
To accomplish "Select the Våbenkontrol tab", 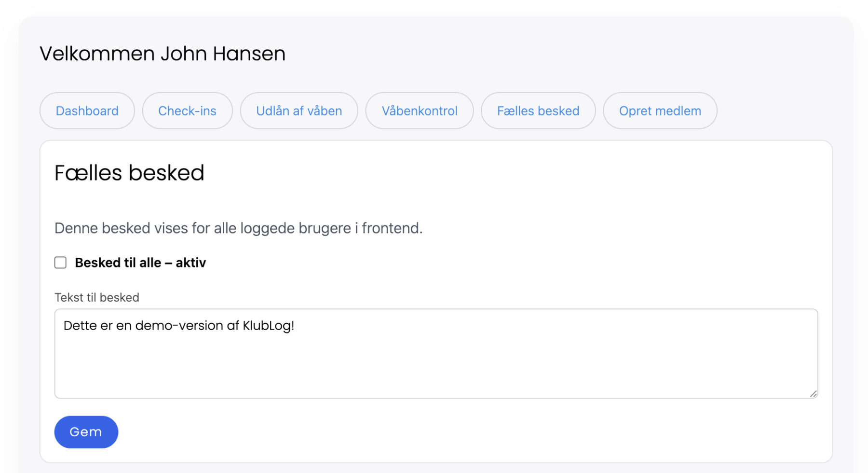I will [x=420, y=111].
